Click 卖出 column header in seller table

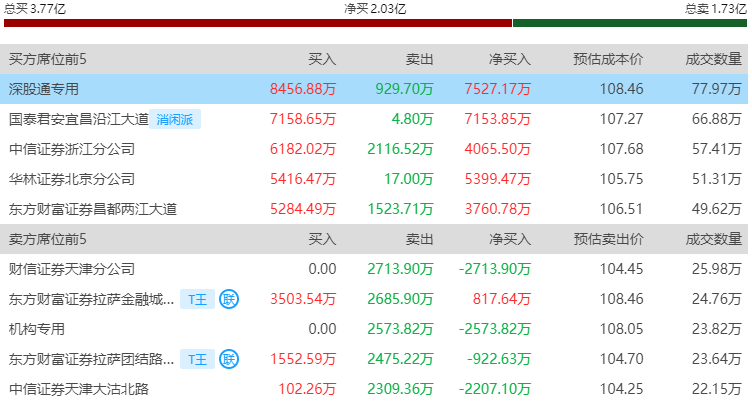tap(419, 239)
